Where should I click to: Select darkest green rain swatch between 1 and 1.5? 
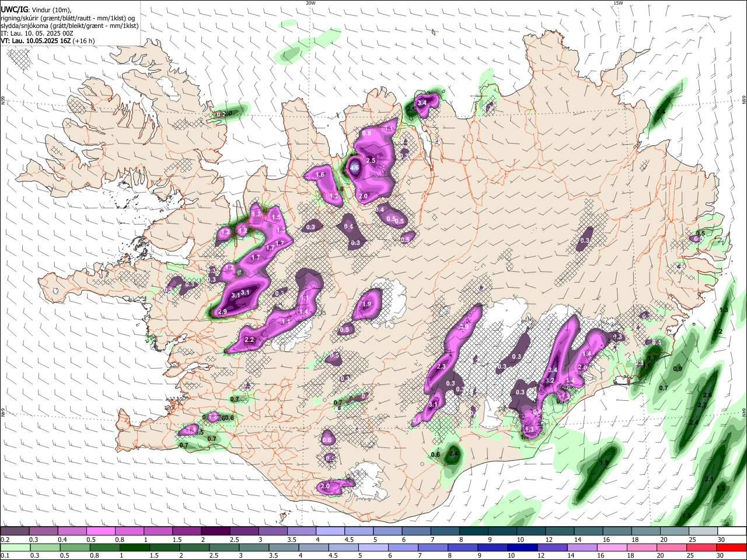tap(134, 547)
